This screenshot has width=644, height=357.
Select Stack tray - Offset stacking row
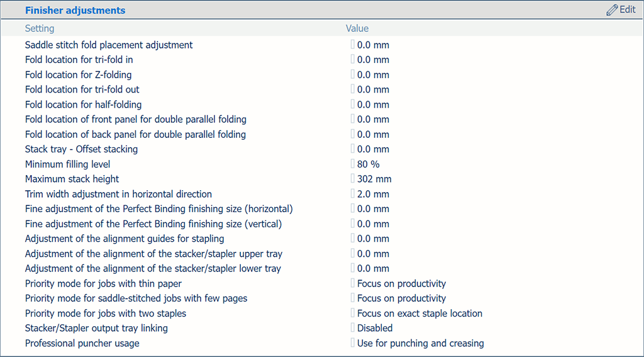tap(322, 149)
